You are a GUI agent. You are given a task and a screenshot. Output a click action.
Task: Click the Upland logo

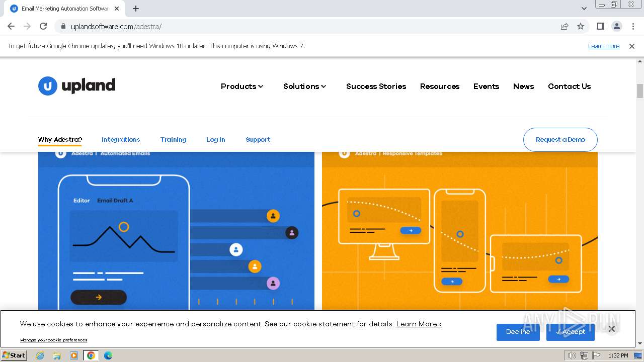[x=77, y=86]
